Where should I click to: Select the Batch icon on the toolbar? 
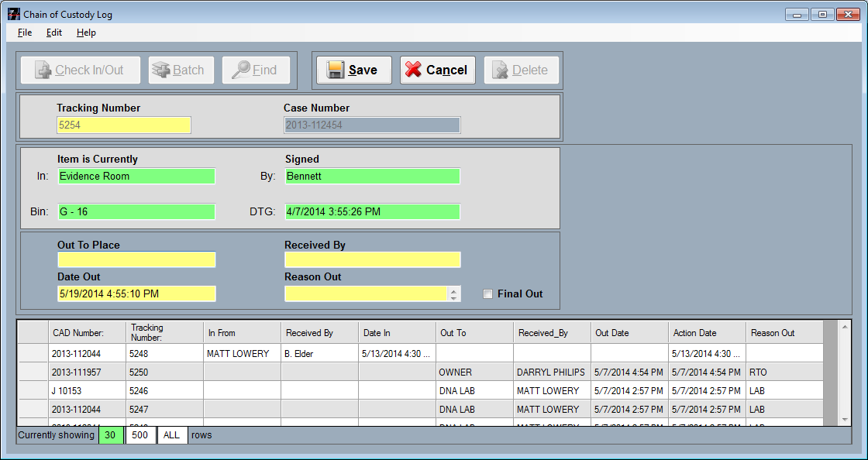[x=160, y=70]
